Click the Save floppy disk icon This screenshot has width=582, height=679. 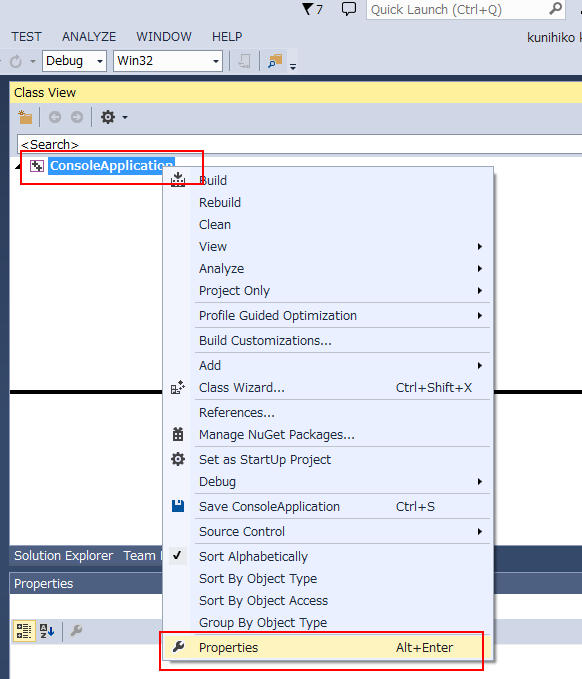tap(178, 506)
